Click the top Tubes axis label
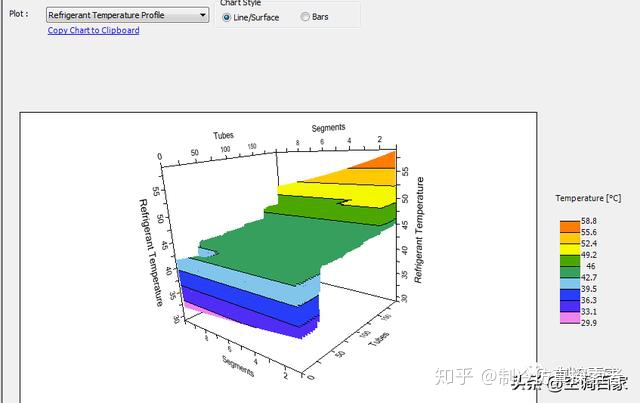Screen dimensions: 640x403 click(223, 135)
